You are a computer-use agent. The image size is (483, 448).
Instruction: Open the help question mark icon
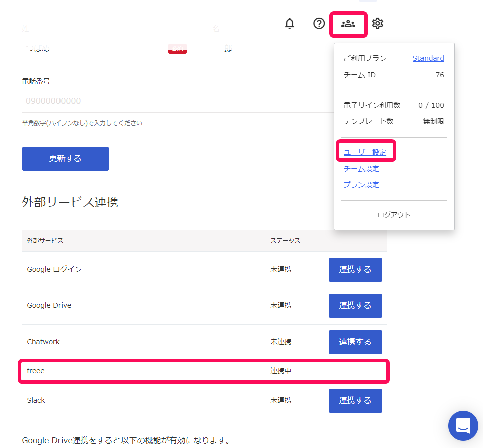(x=319, y=23)
